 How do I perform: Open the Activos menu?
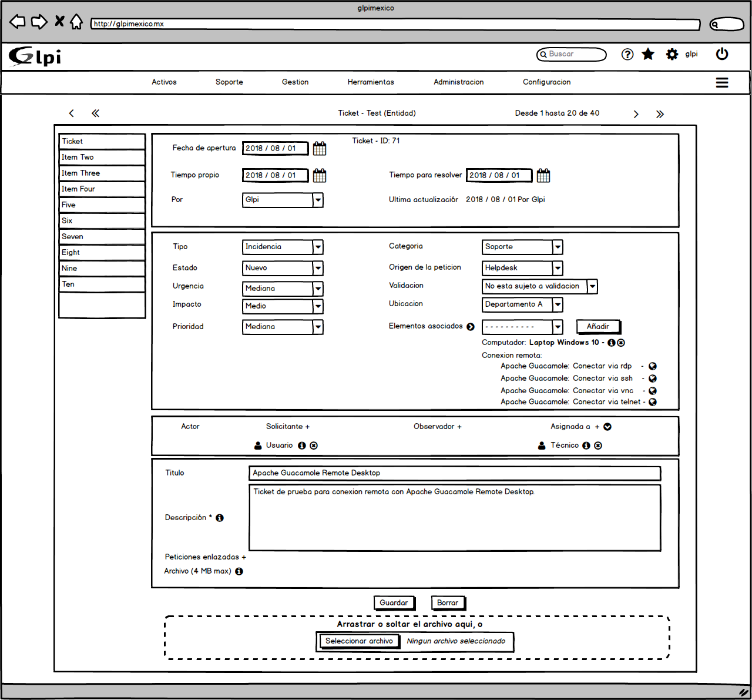point(164,82)
